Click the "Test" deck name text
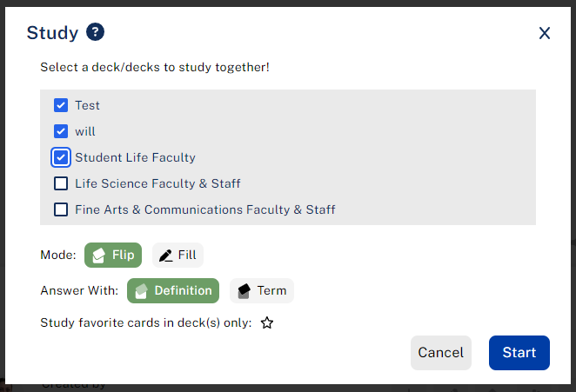Viewport: 576px width, 392px height. [x=88, y=105]
